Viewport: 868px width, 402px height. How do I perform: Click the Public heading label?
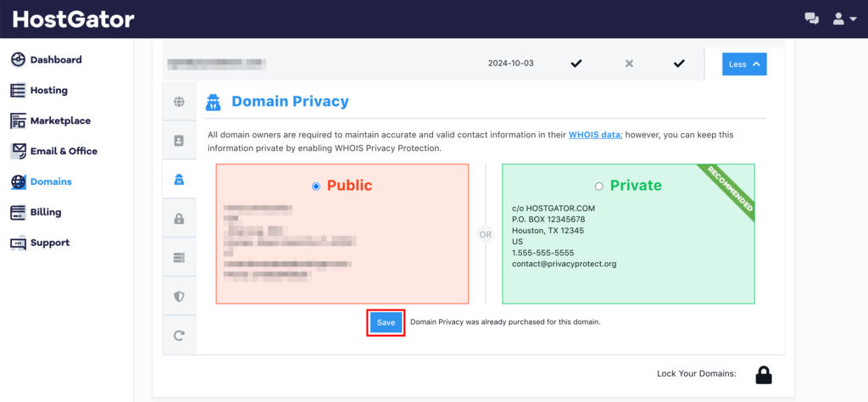(350, 185)
